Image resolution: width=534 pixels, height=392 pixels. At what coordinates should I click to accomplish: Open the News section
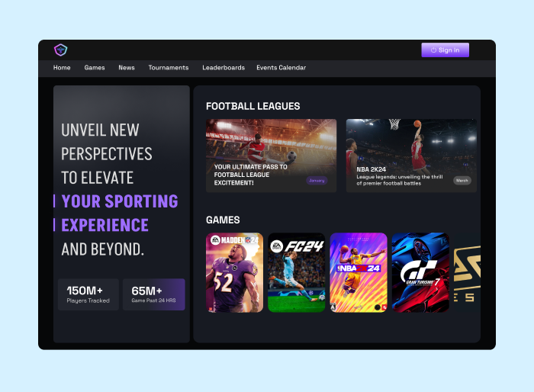point(127,68)
